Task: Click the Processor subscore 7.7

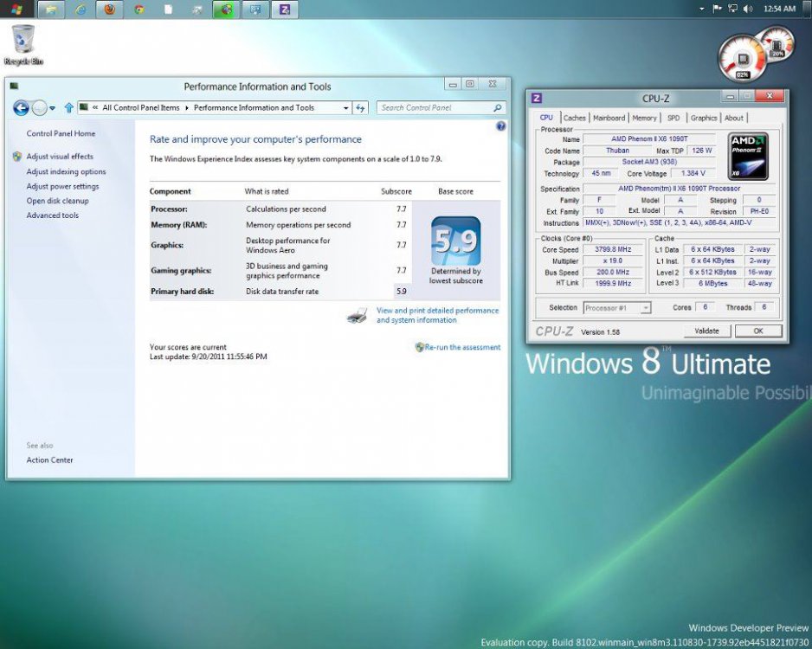Action: (402, 209)
